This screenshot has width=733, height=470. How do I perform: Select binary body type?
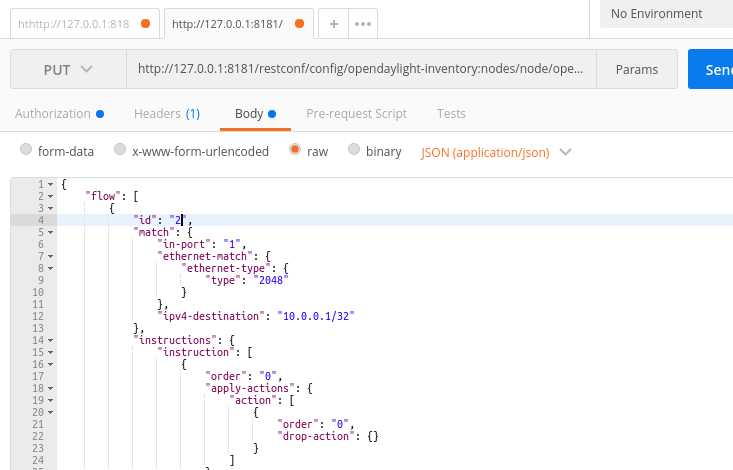pos(354,150)
